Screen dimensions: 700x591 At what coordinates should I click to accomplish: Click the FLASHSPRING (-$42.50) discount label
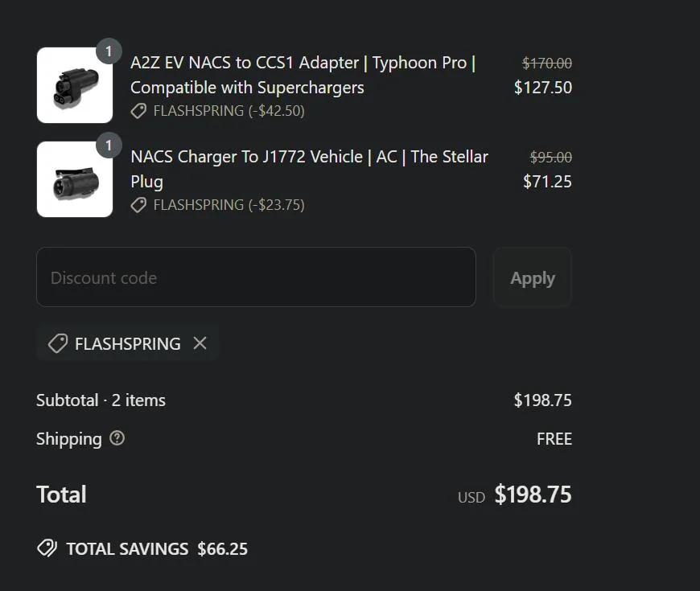(229, 111)
